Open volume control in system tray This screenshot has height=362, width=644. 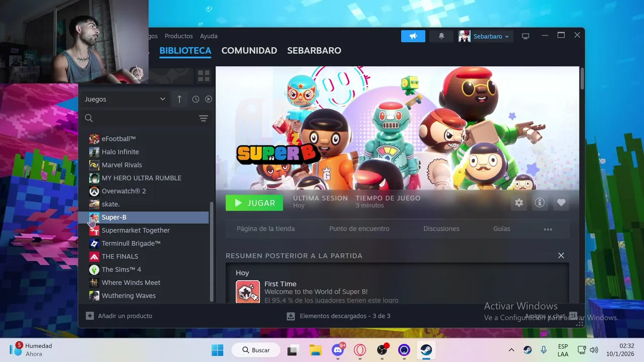pos(594,350)
